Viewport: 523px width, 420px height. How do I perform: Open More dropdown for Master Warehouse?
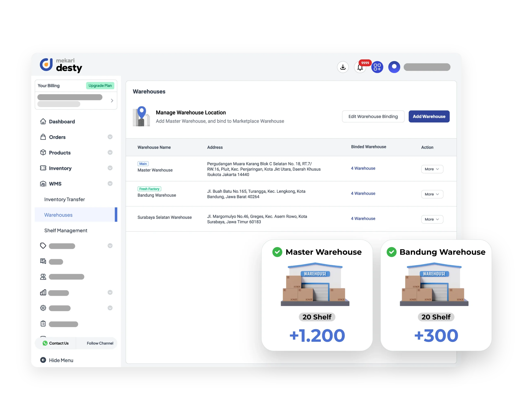point(432,169)
